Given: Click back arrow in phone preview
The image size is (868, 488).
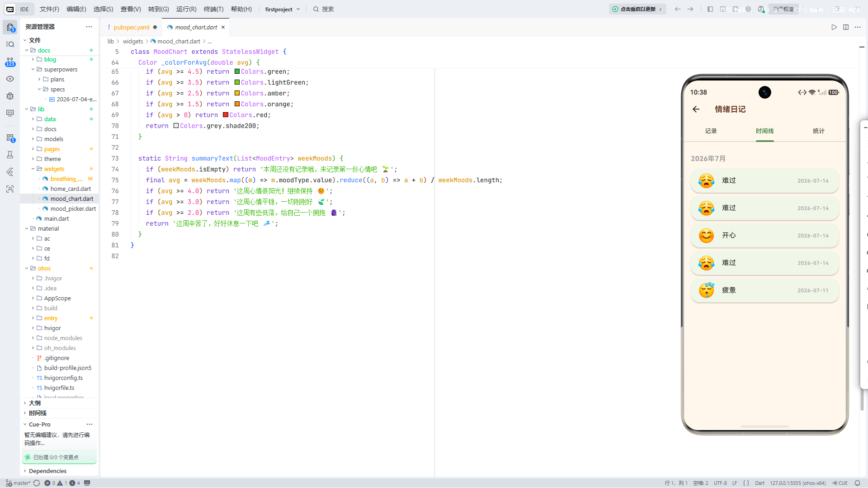Looking at the screenshot, I should [696, 109].
